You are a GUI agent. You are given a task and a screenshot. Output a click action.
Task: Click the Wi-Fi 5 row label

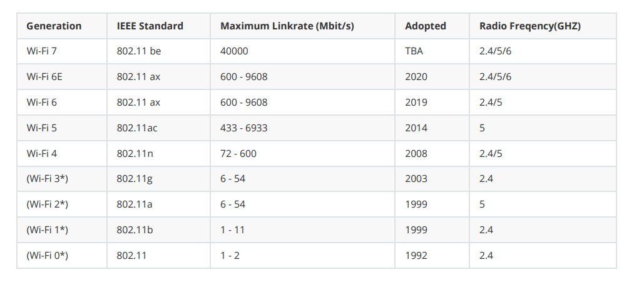pyautogui.click(x=41, y=128)
